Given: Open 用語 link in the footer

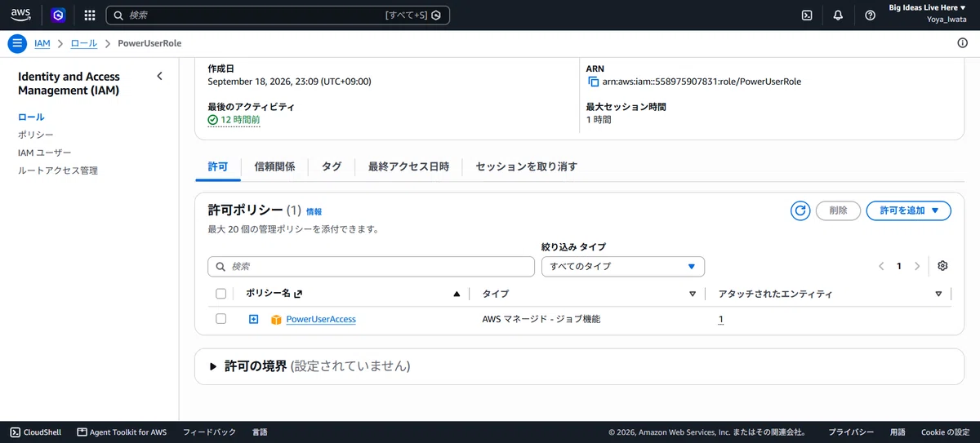Looking at the screenshot, I should coord(898,432).
